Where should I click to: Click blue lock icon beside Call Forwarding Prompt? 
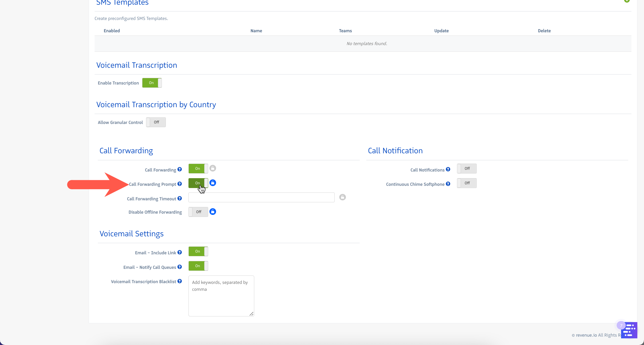[213, 183]
